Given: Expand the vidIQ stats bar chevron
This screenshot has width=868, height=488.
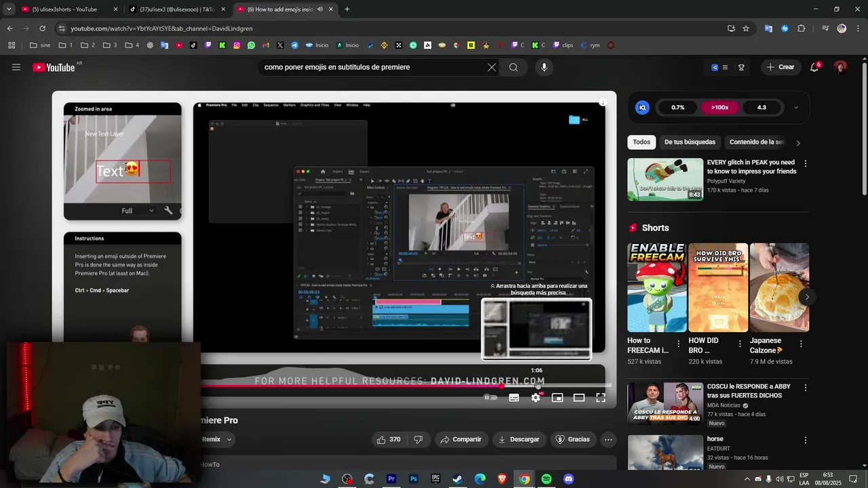Looking at the screenshot, I should [796, 108].
